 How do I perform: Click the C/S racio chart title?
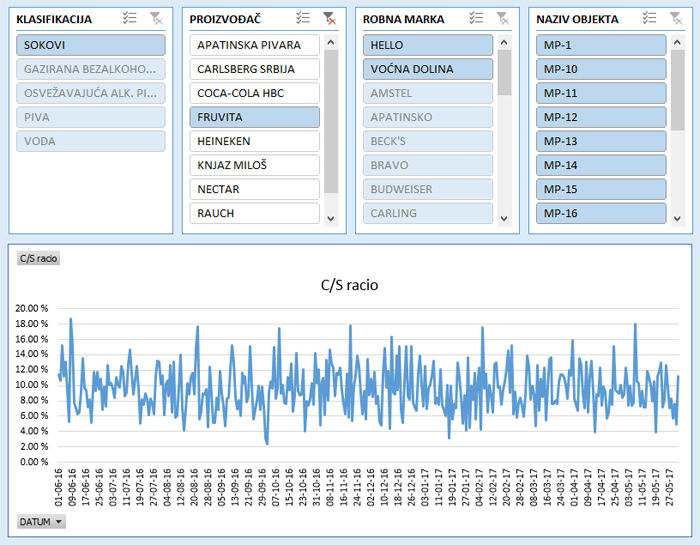pos(349,285)
